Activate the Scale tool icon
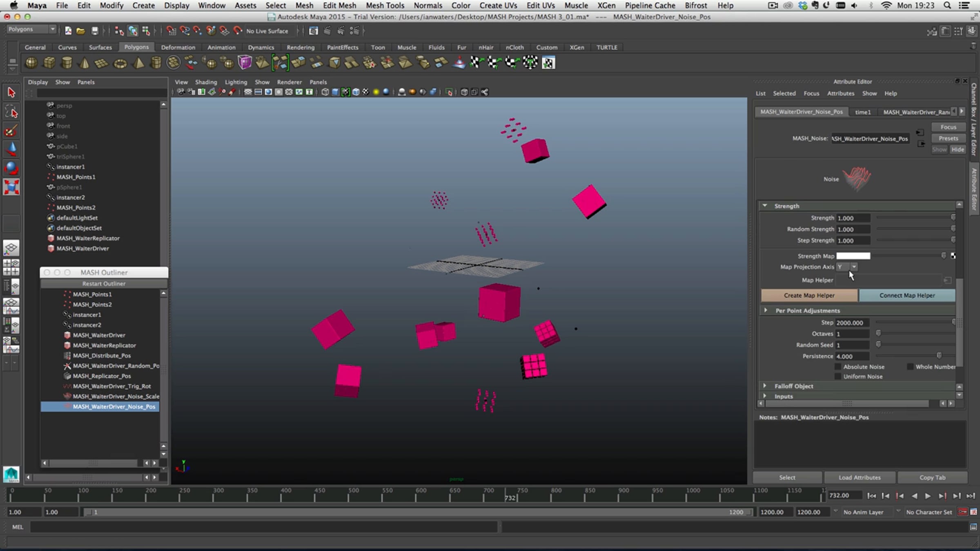The image size is (980, 551). tap(11, 187)
